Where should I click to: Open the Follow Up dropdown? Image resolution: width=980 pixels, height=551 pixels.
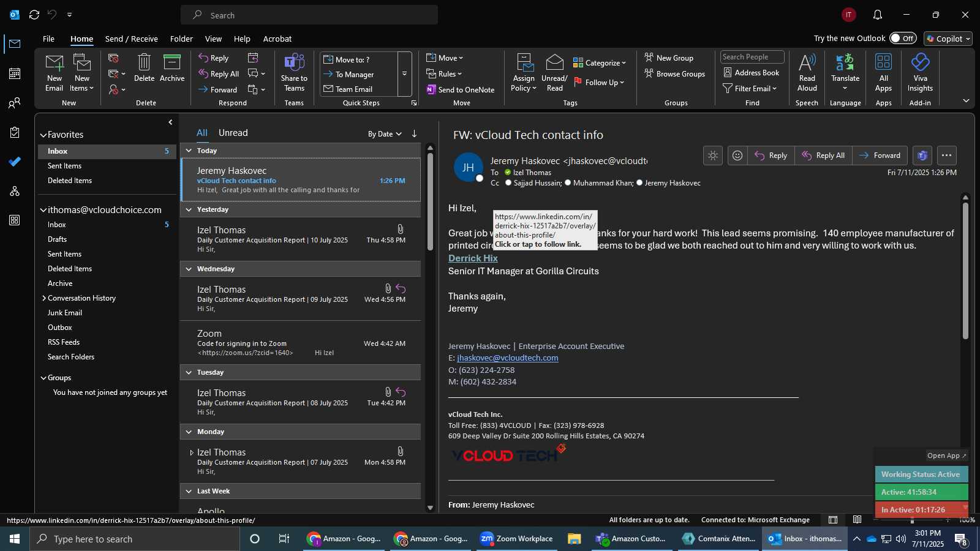pos(599,82)
